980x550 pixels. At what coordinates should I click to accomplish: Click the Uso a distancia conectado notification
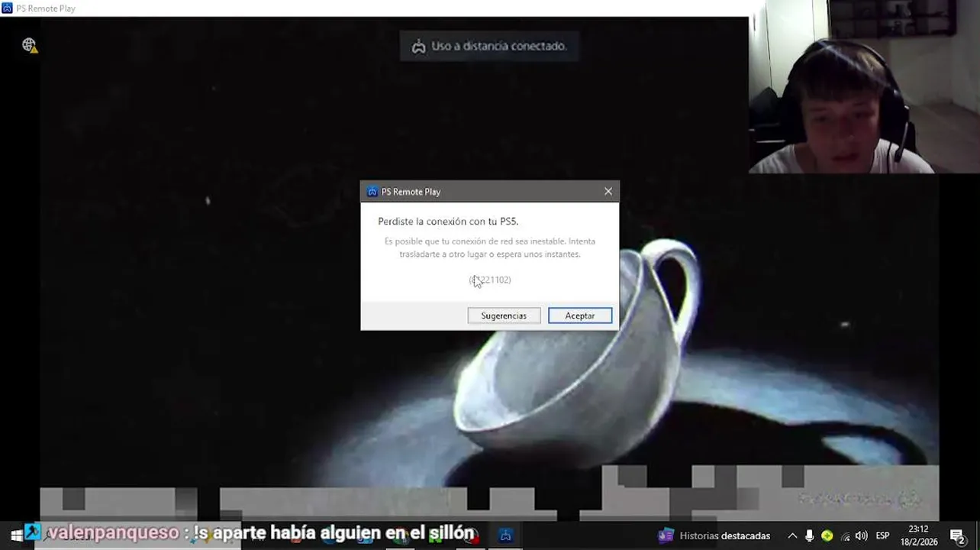point(489,46)
